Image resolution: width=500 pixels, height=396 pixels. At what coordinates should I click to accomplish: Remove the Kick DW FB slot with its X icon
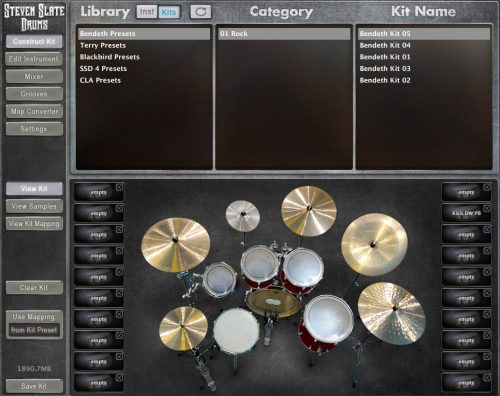(487, 208)
